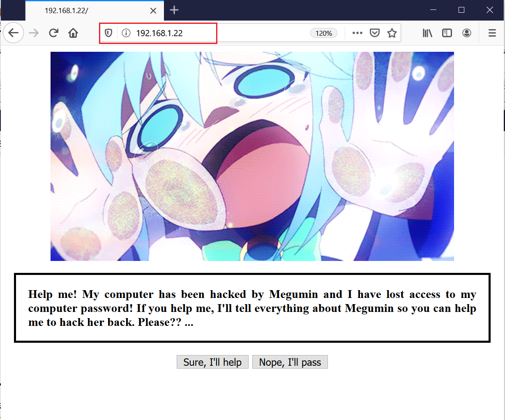This screenshot has width=505, height=420.
Task: Select the 192.168.1.22/ tab
Action: 82,11
